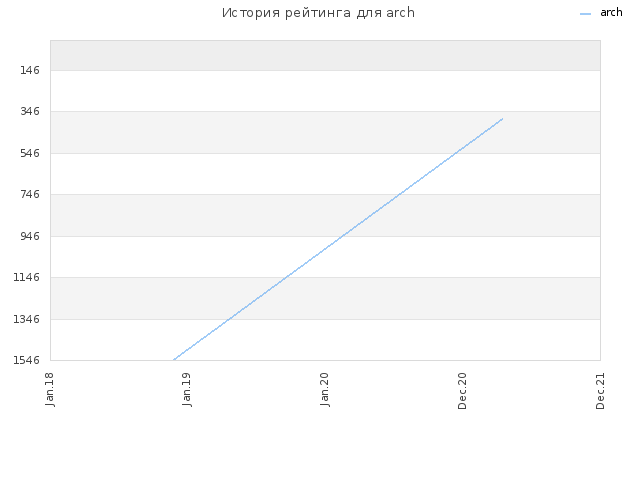Click the 346 y-axis label
The width and height of the screenshot is (640, 480).
30,111
